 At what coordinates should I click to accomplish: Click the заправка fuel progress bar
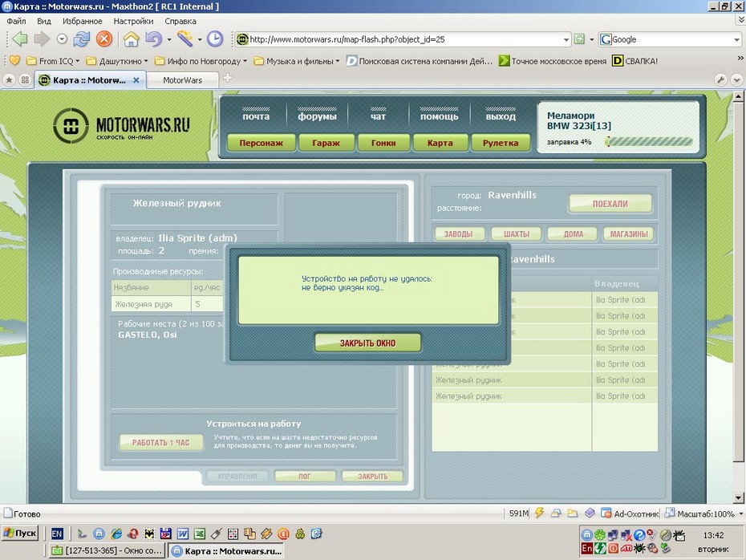(x=648, y=141)
